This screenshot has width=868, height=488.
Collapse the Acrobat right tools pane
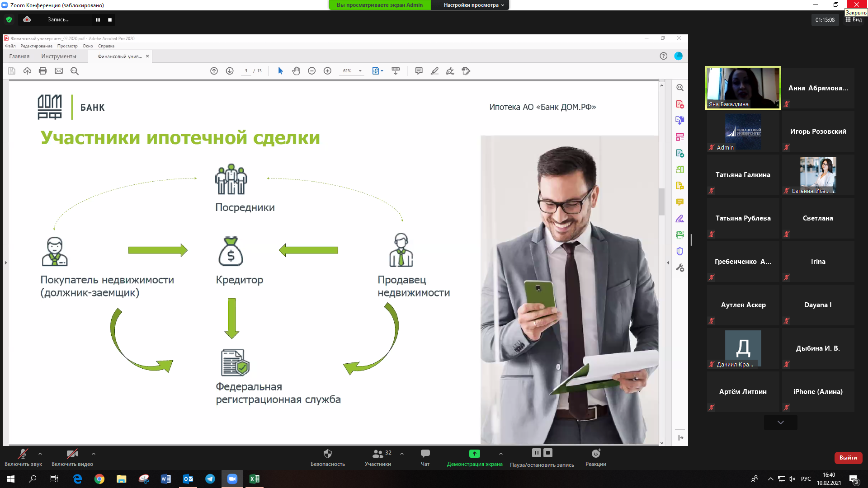[x=668, y=263]
